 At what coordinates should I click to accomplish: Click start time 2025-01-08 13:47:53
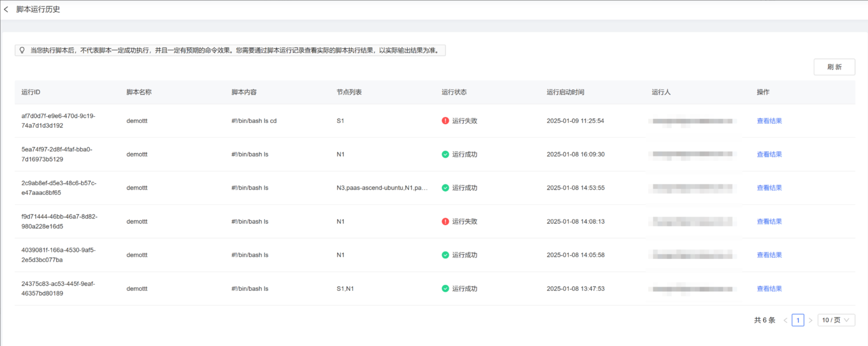[x=576, y=288]
